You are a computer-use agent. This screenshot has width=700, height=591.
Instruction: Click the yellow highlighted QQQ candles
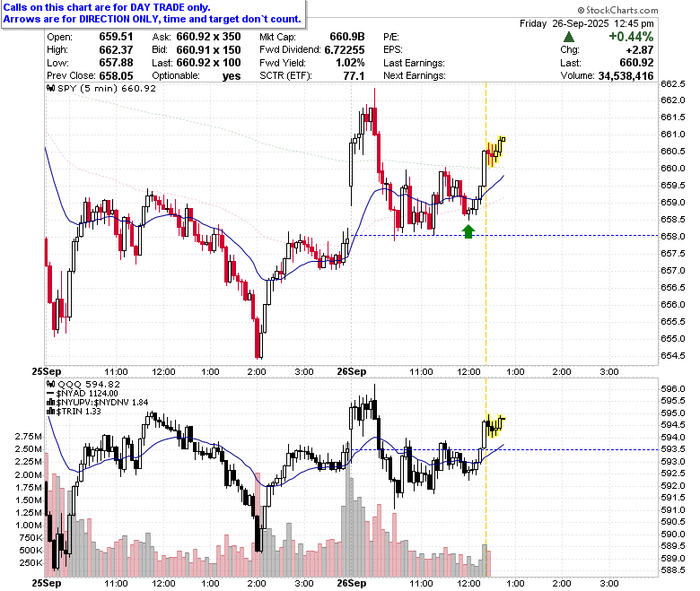coord(494,425)
